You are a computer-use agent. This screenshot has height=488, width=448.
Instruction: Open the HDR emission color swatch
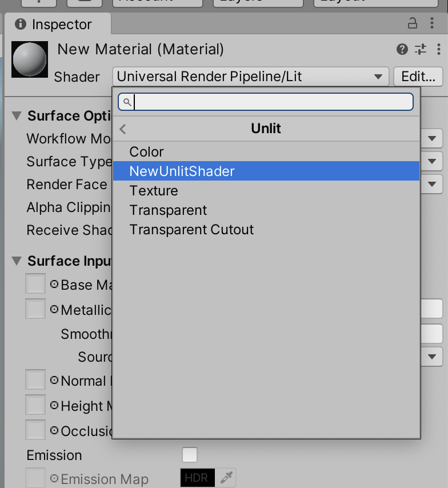tap(198, 477)
